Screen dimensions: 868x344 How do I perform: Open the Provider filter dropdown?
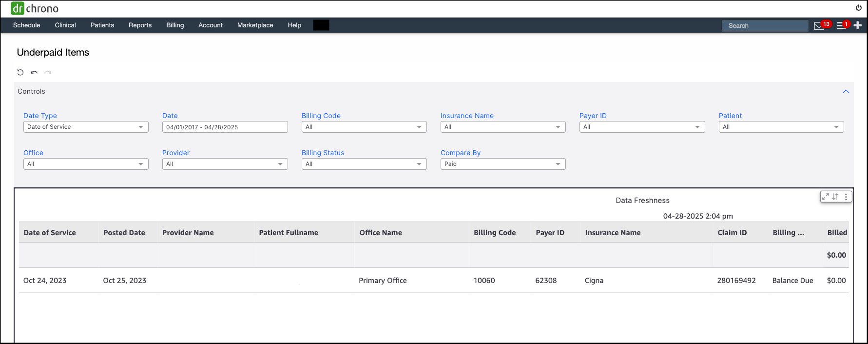[x=225, y=164]
